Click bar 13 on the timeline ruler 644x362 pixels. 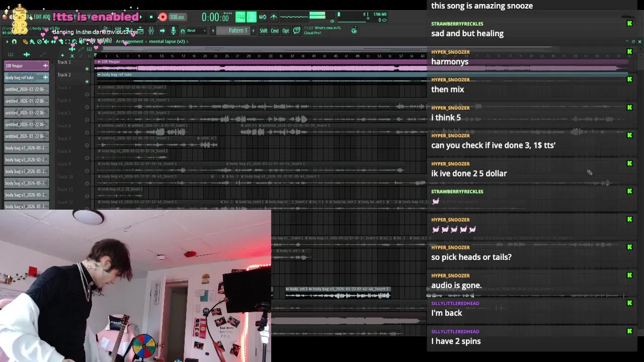click(162, 56)
